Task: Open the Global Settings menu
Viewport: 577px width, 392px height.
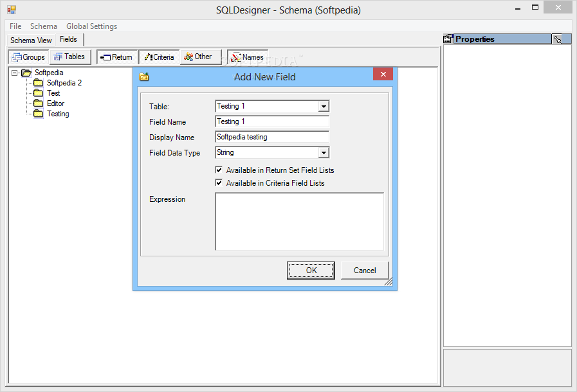Action: (x=91, y=26)
